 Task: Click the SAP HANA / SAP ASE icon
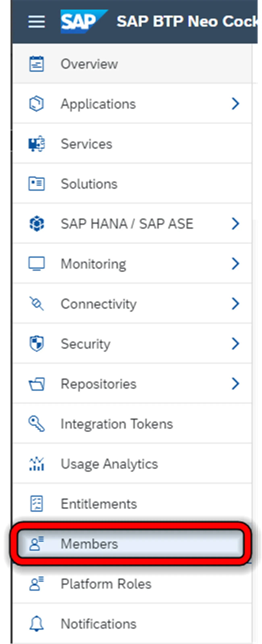pyautogui.click(x=36, y=224)
